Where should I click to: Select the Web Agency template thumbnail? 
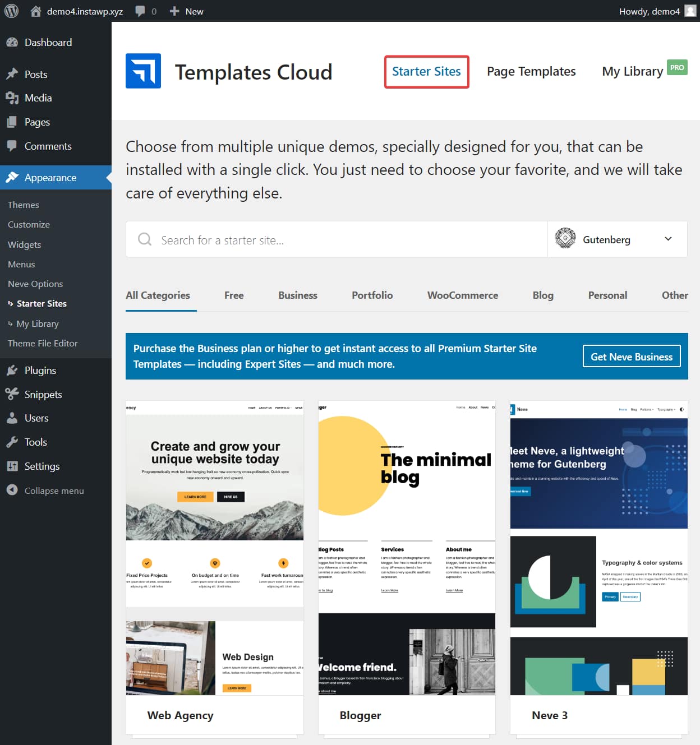[x=215, y=548]
